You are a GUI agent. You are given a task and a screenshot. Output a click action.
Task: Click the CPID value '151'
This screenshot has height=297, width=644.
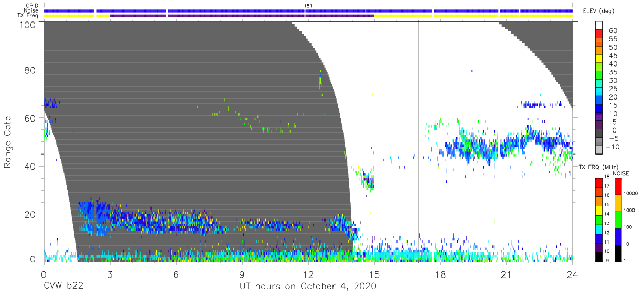point(308,6)
